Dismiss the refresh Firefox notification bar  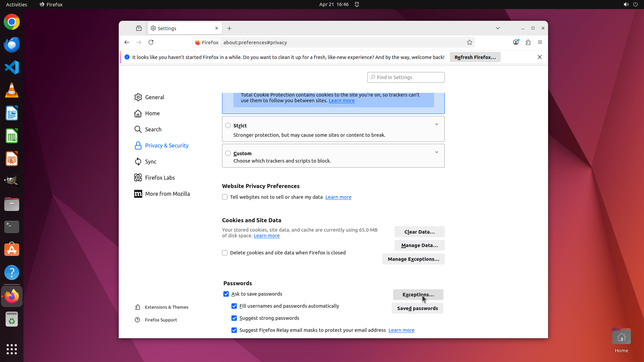point(540,57)
